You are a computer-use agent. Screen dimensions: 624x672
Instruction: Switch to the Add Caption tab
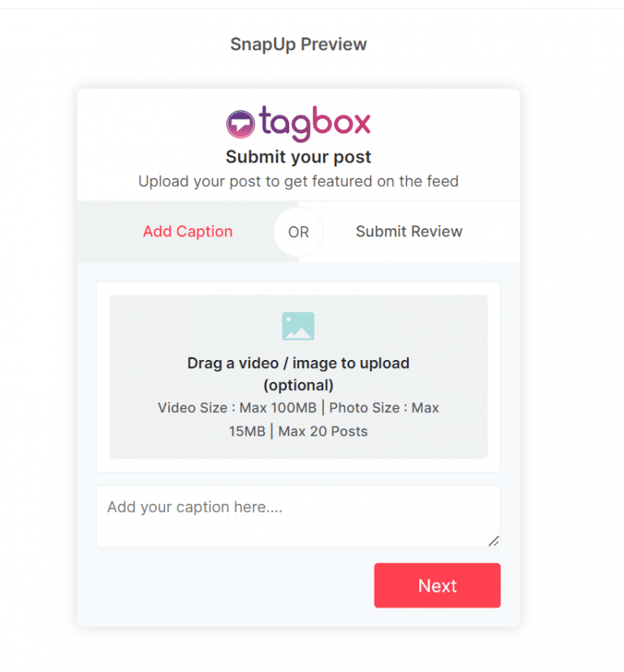(188, 232)
